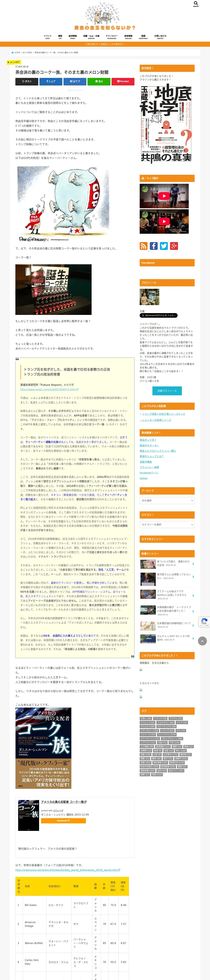The image size is (210, 980).
Task: Play the 玉蔵＆山田貢司 YouTube video
Action: tap(164, 196)
